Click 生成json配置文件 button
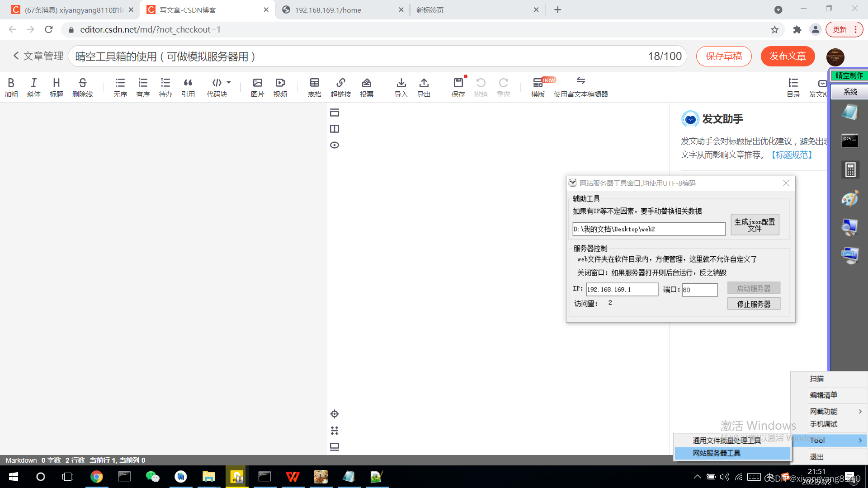The height and width of the screenshot is (488, 868). 755,225
